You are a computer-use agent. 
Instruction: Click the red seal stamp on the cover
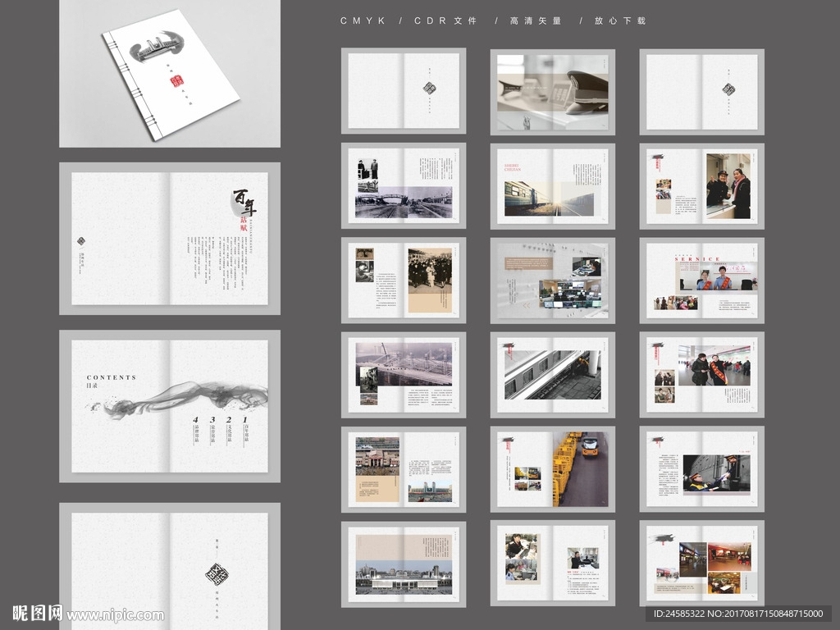tap(177, 81)
